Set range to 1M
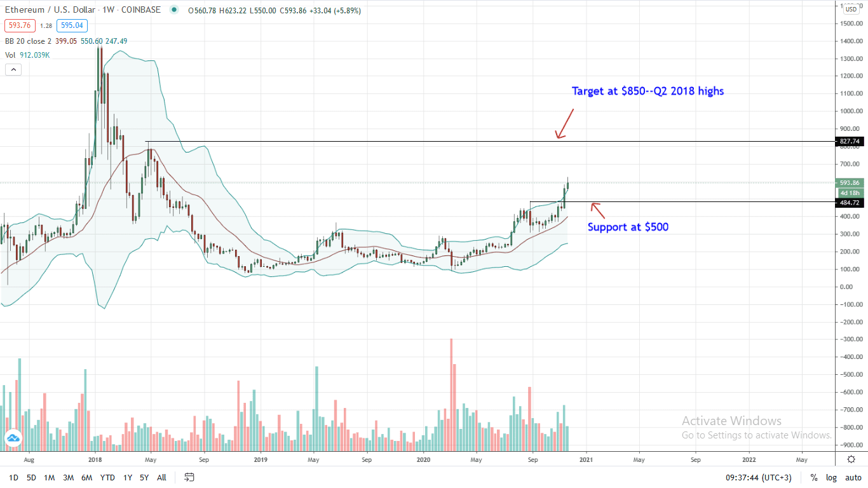This screenshot has height=488, width=868. point(50,477)
